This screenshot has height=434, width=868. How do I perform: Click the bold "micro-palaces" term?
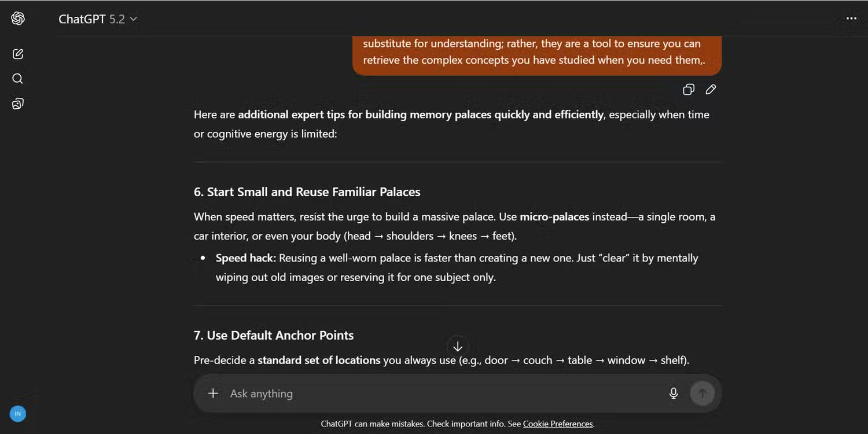(x=554, y=217)
